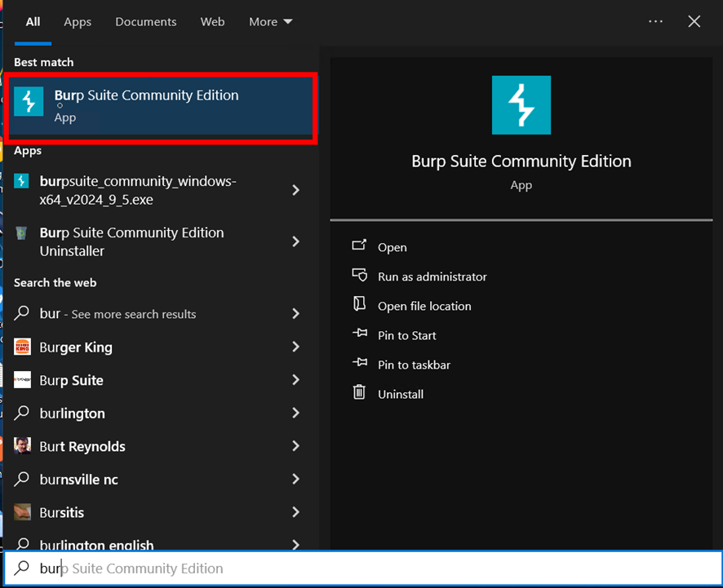
Task: Click search magnifier beside 'bur - See more'
Action: click(x=22, y=313)
